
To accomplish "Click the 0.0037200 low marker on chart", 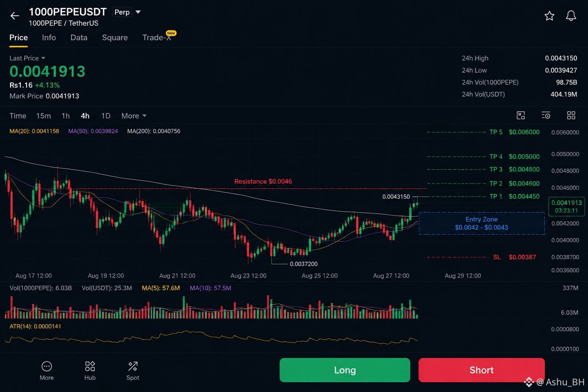I will [x=304, y=264].
